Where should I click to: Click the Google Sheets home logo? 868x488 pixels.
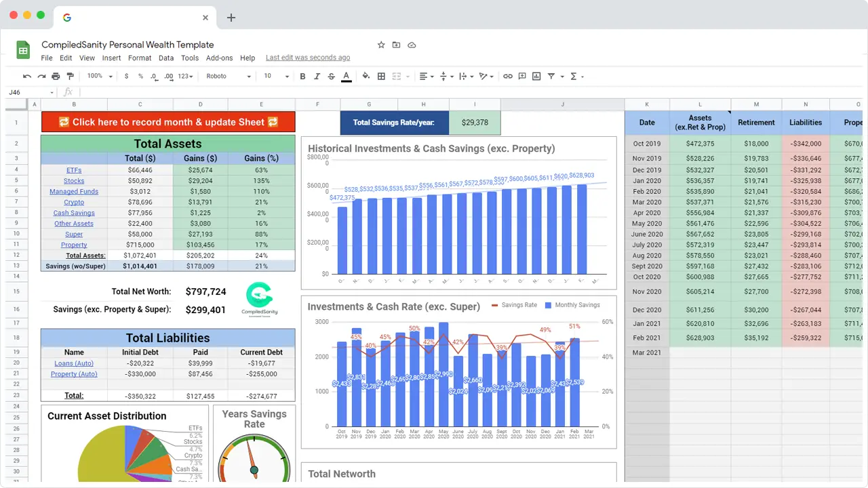(x=23, y=50)
